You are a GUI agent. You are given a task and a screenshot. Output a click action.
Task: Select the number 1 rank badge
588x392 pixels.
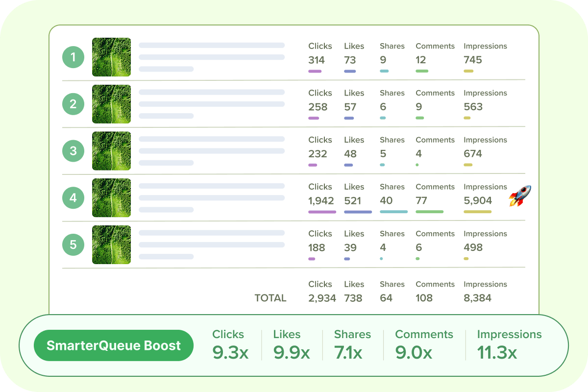pyautogui.click(x=73, y=58)
